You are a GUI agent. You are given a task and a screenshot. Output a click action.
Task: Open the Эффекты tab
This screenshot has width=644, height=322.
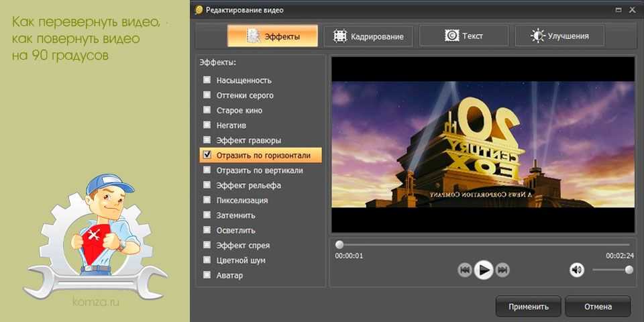(x=272, y=36)
